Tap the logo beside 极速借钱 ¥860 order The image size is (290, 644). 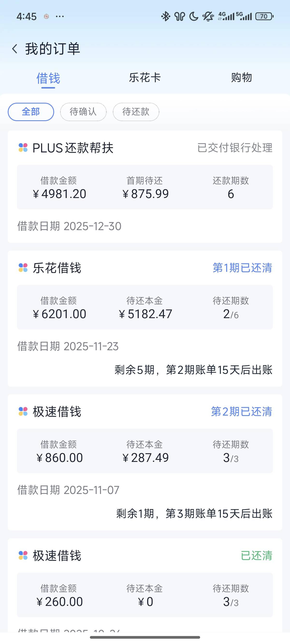tap(23, 411)
